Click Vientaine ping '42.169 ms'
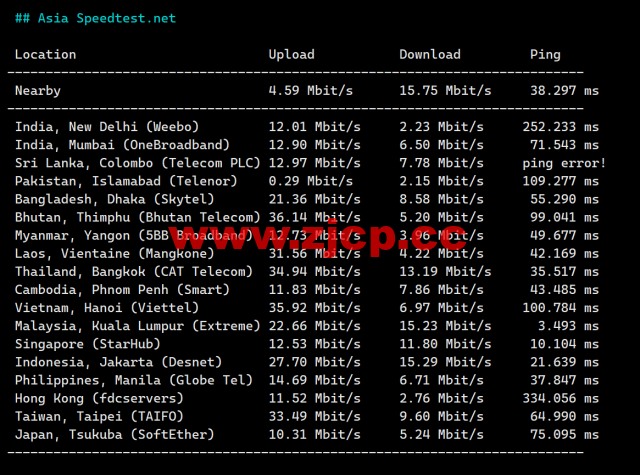Image resolution: width=640 pixels, height=475 pixels. 564,253
